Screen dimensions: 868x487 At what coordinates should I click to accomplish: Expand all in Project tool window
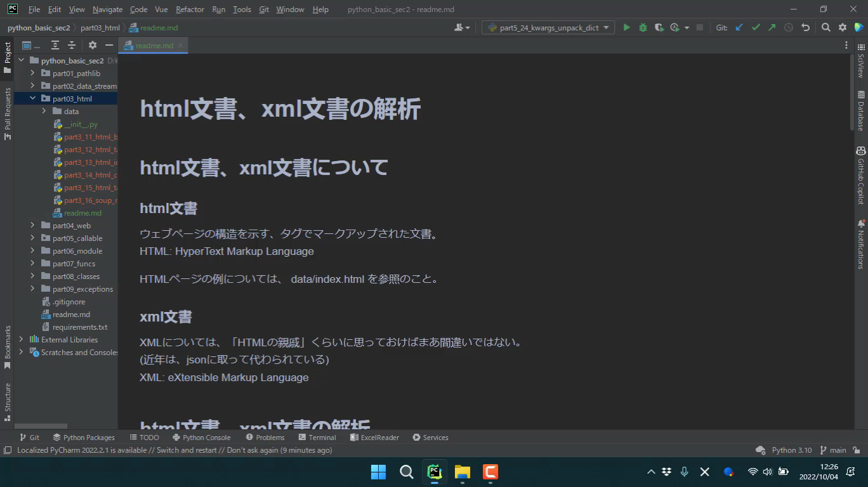pyautogui.click(x=55, y=45)
